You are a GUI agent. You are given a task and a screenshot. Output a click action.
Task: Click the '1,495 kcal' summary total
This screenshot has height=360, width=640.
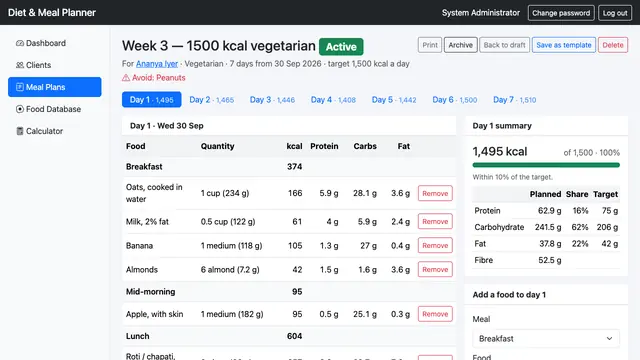point(500,151)
